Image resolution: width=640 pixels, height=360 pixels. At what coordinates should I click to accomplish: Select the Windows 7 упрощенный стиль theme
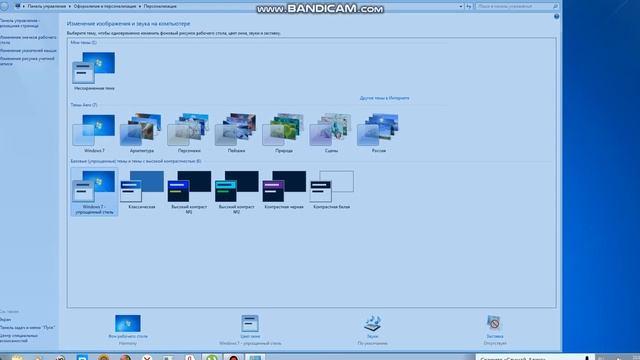pyautogui.click(x=94, y=192)
